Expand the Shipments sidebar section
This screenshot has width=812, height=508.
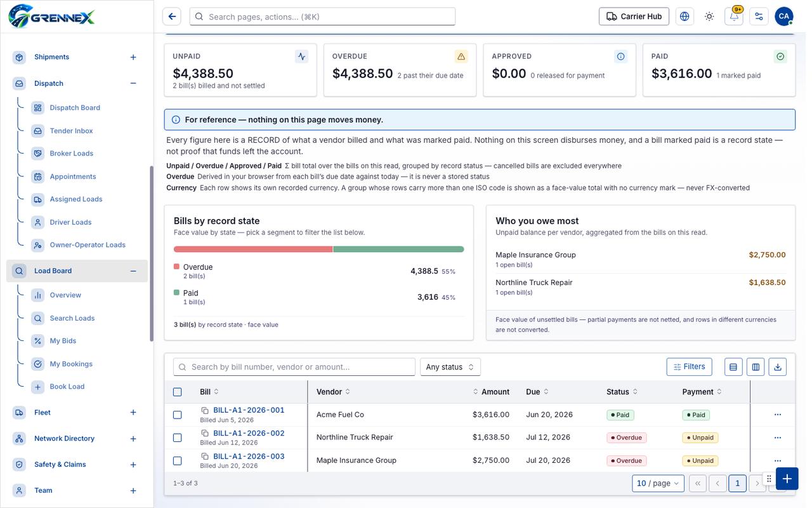pos(133,57)
